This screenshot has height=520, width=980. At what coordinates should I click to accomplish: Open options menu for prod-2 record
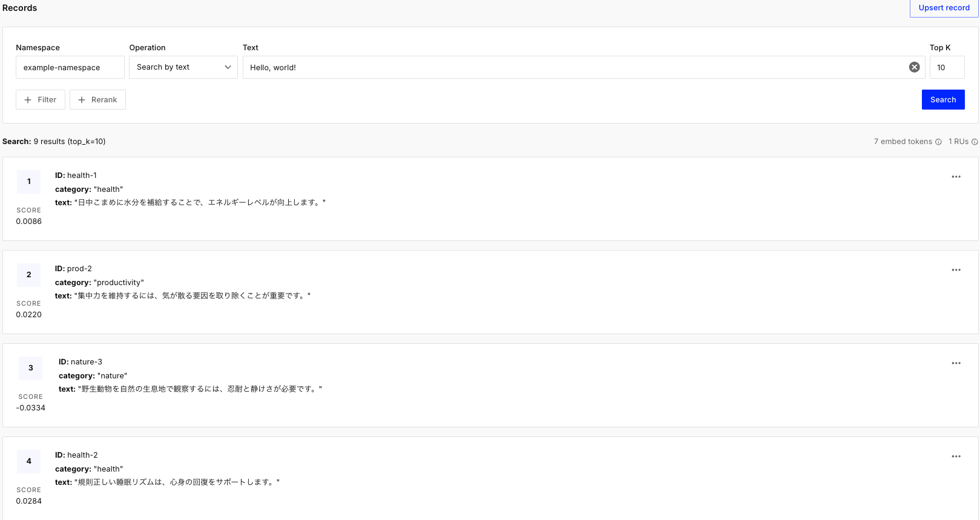(956, 270)
